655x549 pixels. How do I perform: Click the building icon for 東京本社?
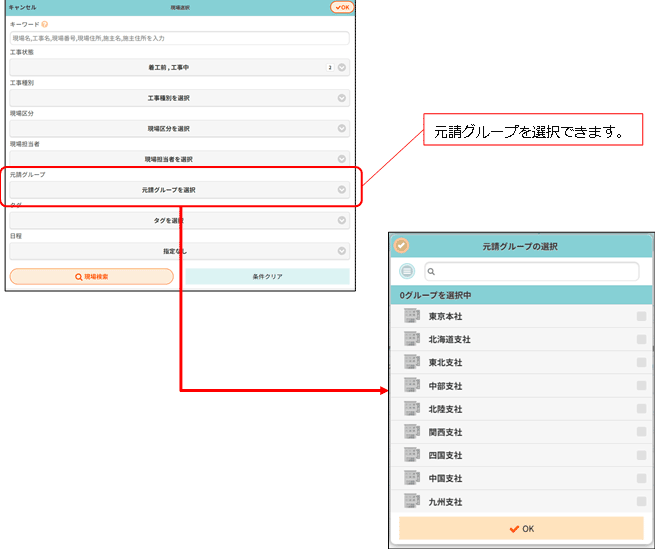(411, 316)
